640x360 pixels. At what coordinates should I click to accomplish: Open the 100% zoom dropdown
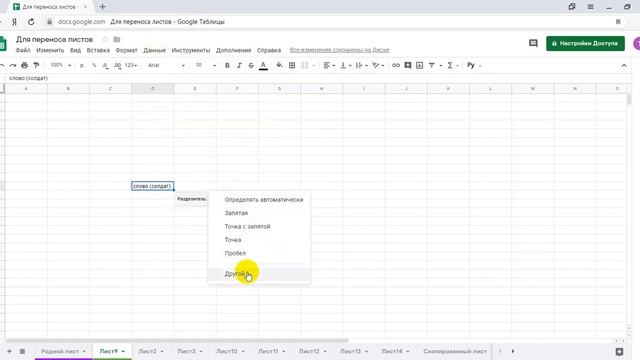coord(60,65)
